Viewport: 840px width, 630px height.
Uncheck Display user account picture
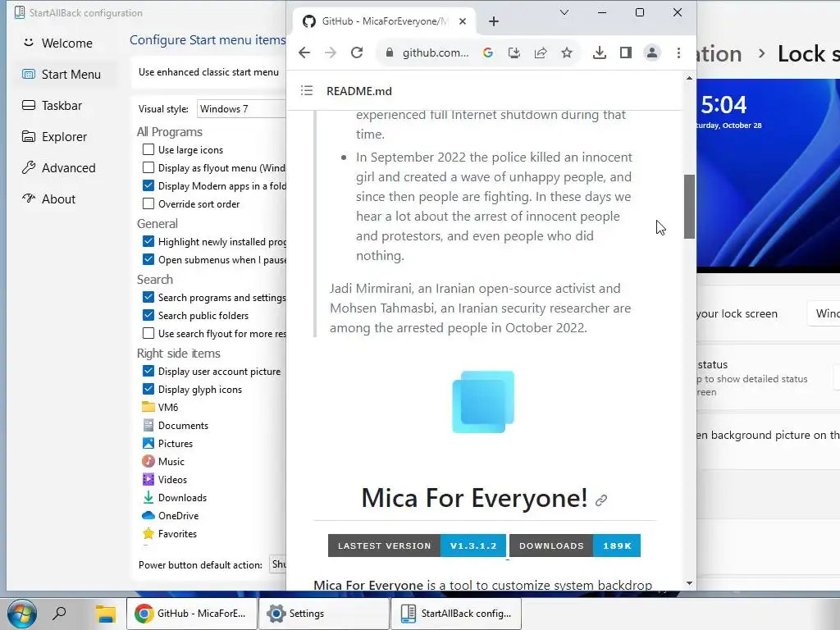[148, 371]
